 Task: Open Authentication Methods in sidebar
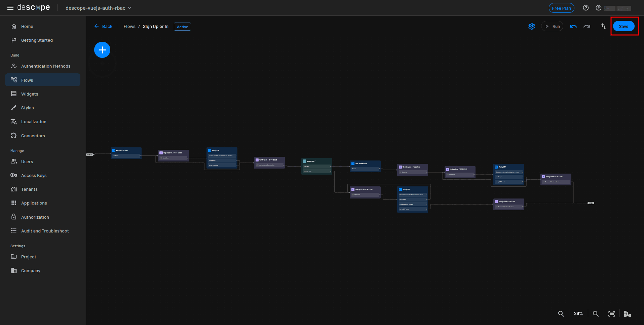[x=46, y=66]
